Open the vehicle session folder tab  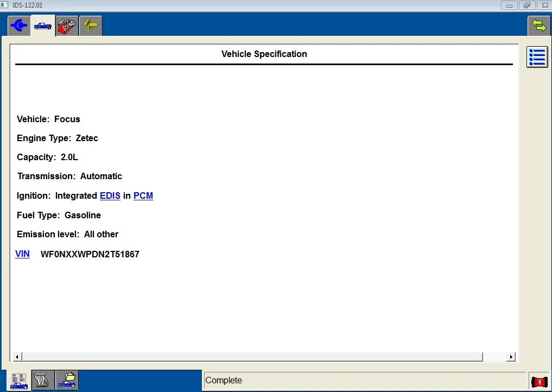67,381
